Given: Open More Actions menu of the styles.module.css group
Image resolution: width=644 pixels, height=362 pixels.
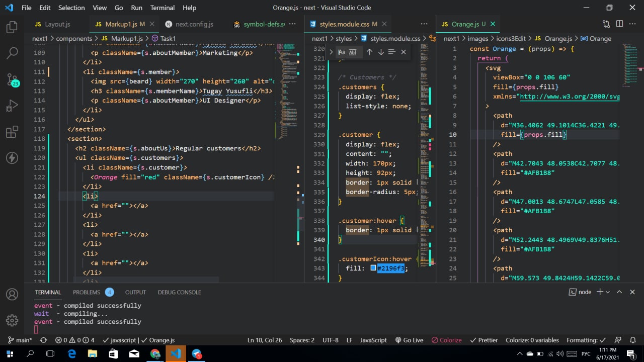Looking at the screenshot, I should 424,24.
